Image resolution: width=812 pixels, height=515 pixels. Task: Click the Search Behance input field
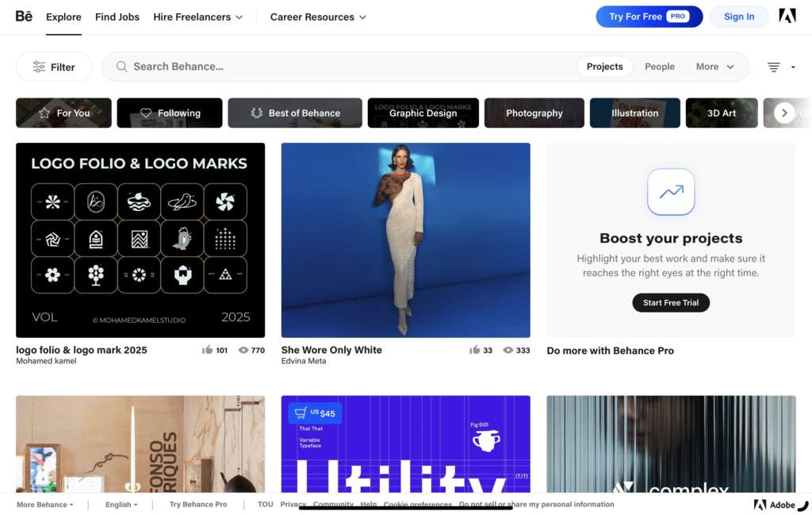pyautogui.click(x=349, y=67)
